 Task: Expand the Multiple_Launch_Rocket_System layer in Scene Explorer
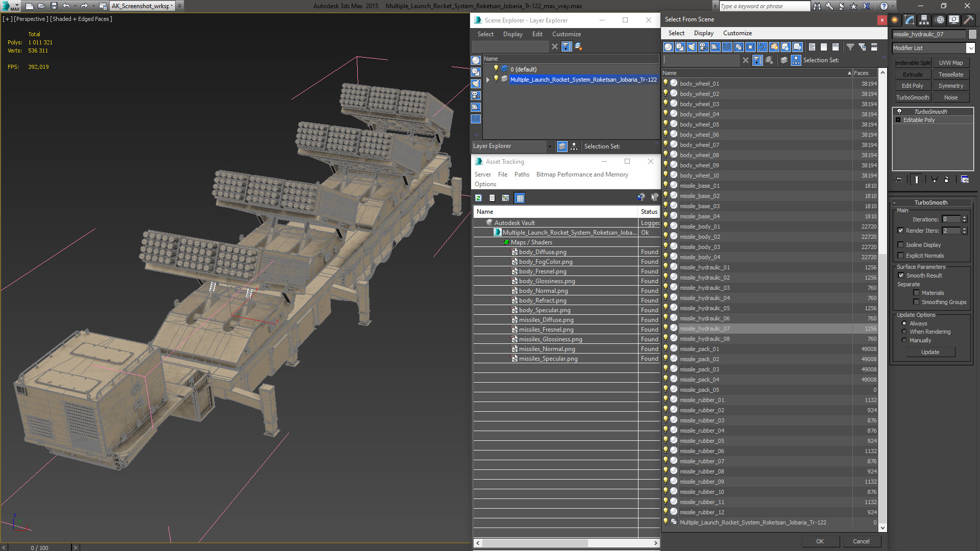pos(487,80)
